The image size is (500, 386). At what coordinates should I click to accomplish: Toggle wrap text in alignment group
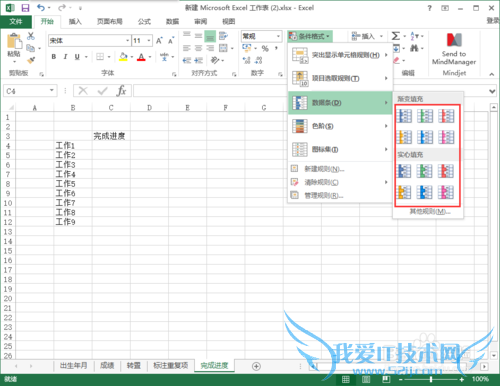223,36
